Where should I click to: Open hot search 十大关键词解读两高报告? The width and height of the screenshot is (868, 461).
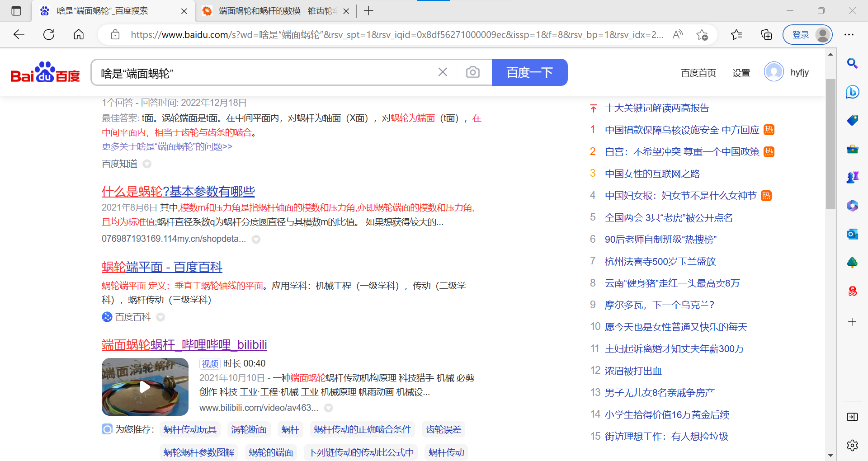(x=657, y=108)
